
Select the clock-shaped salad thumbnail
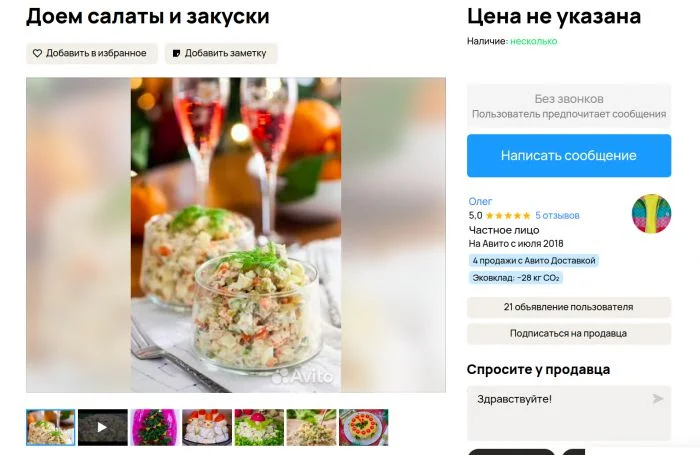coord(363,427)
